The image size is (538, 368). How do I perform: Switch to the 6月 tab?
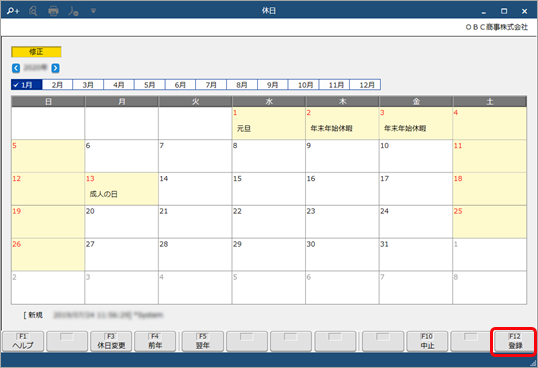(180, 85)
